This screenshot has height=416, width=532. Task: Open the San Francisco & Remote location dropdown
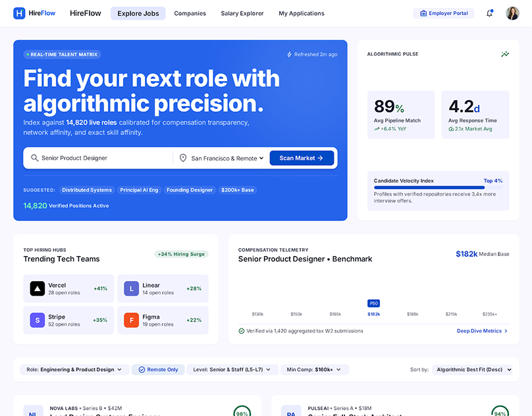click(x=227, y=158)
